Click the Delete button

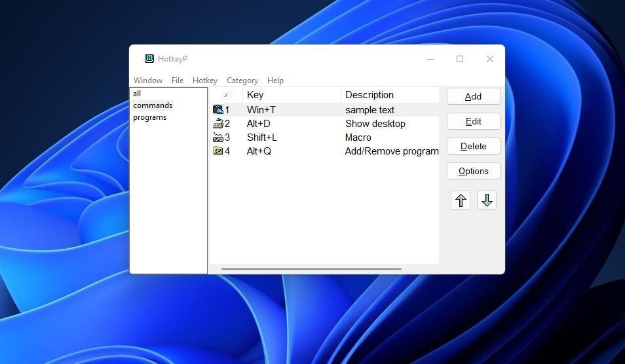[474, 146]
